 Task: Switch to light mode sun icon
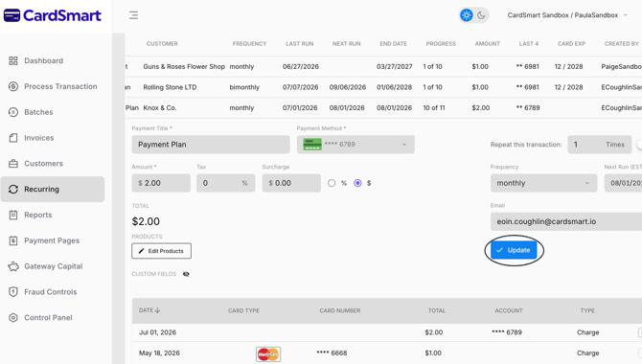click(467, 15)
